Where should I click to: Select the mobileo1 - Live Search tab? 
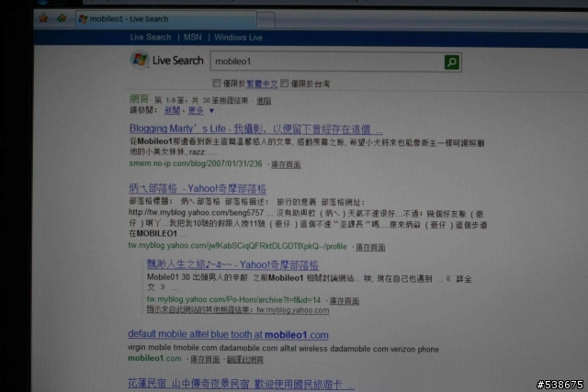point(166,19)
